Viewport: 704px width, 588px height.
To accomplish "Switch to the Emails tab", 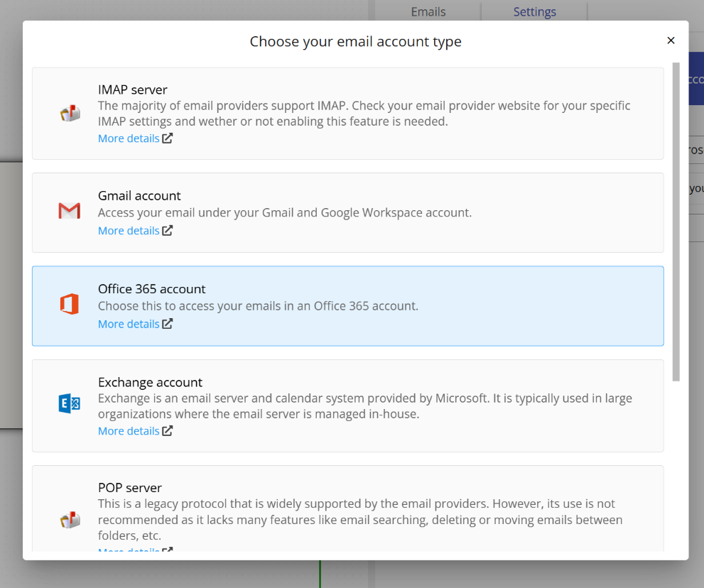I will click(428, 11).
